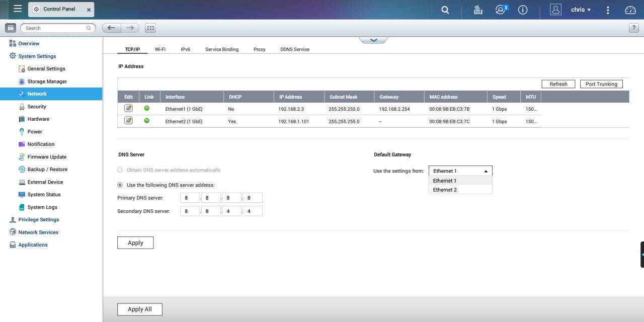Choose Ethernet 2 from gateway dropdown list

coord(445,190)
